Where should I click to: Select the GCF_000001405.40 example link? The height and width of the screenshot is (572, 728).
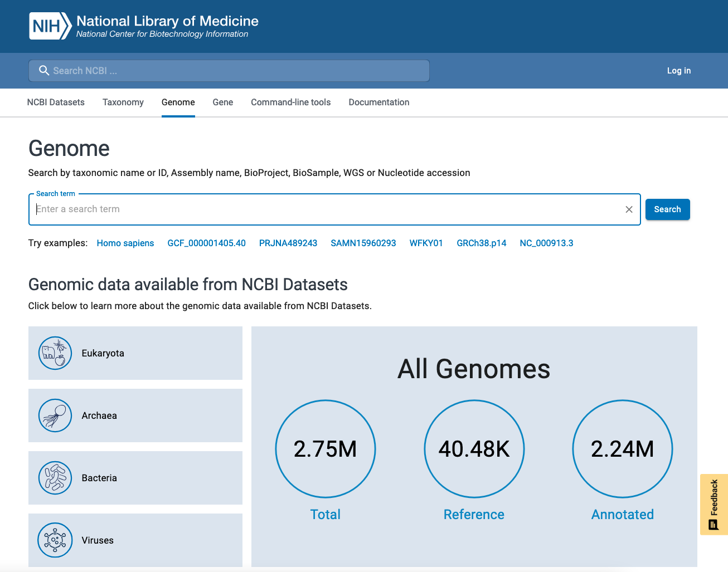(206, 243)
